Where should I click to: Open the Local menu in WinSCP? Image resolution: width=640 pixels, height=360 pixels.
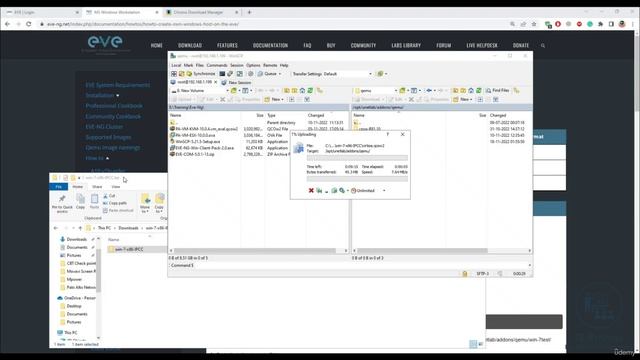[x=176, y=65]
